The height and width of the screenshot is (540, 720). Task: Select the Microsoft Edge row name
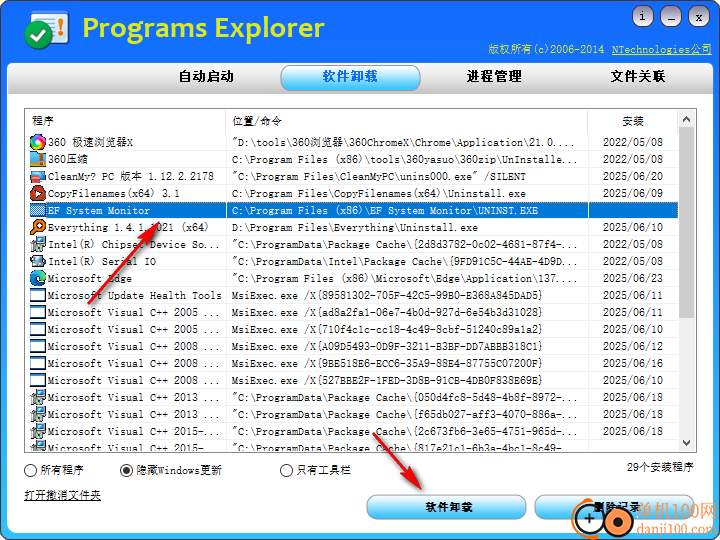tap(90, 278)
